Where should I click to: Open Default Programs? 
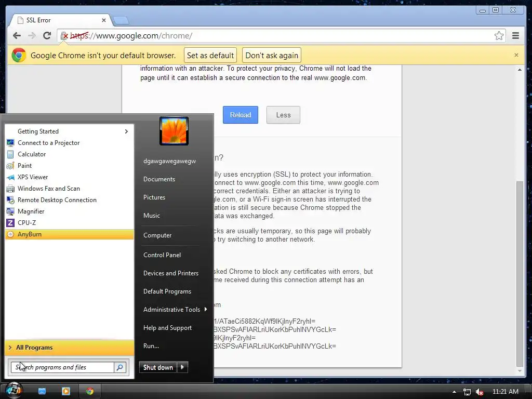click(167, 291)
